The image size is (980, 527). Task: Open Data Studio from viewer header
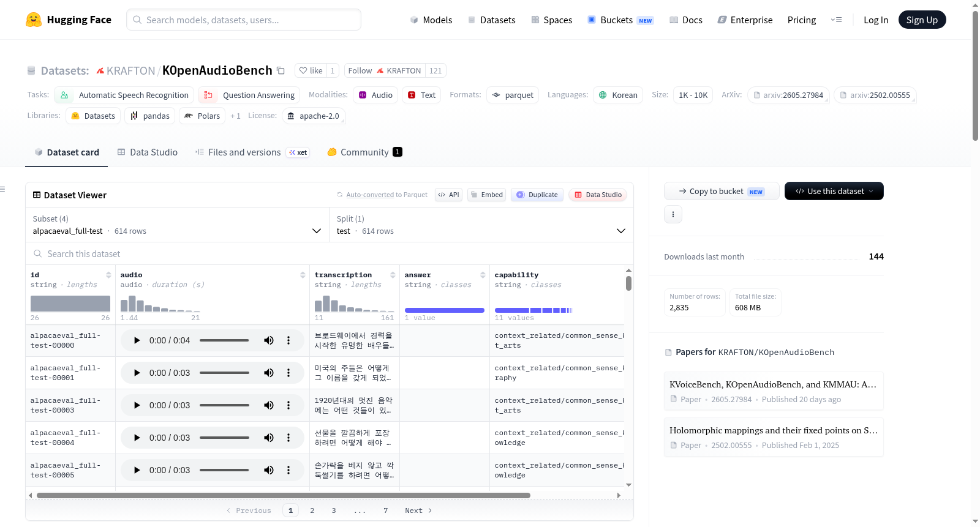598,195
